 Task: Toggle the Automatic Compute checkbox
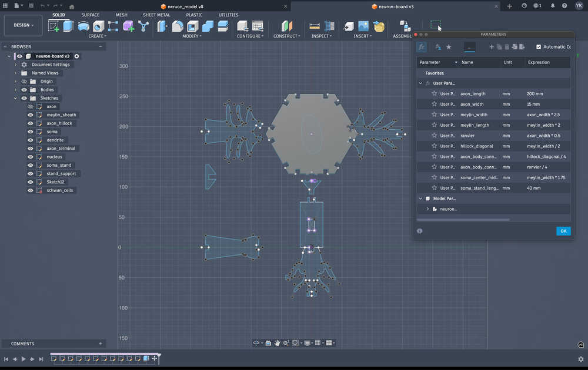(539, 47)
